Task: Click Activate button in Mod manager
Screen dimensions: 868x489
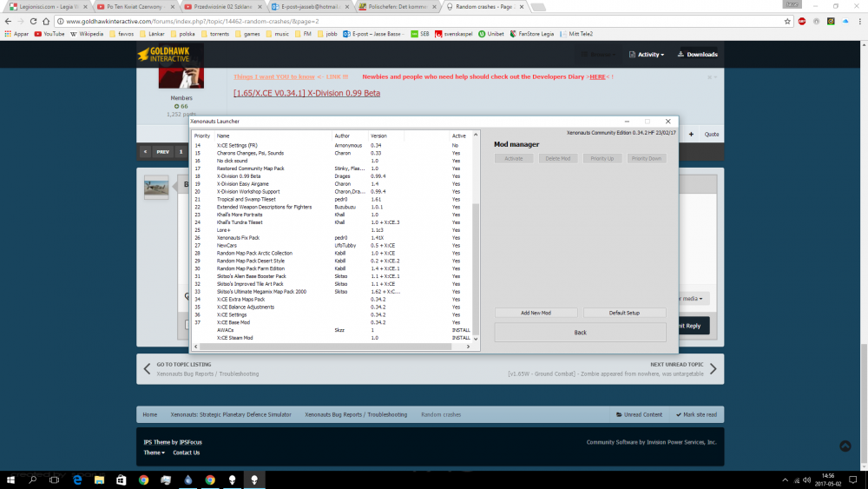Action: [x=514, y=158]
